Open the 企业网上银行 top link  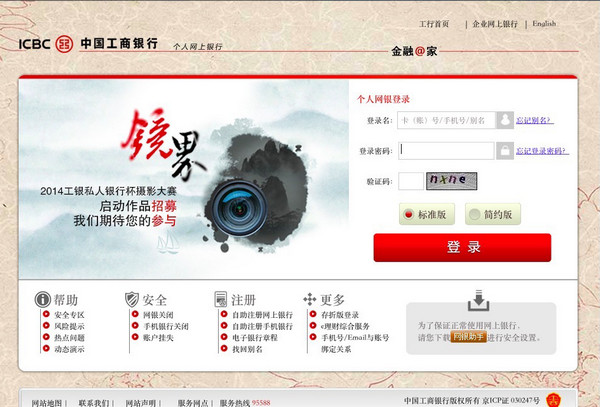click(x=495, y=24)
